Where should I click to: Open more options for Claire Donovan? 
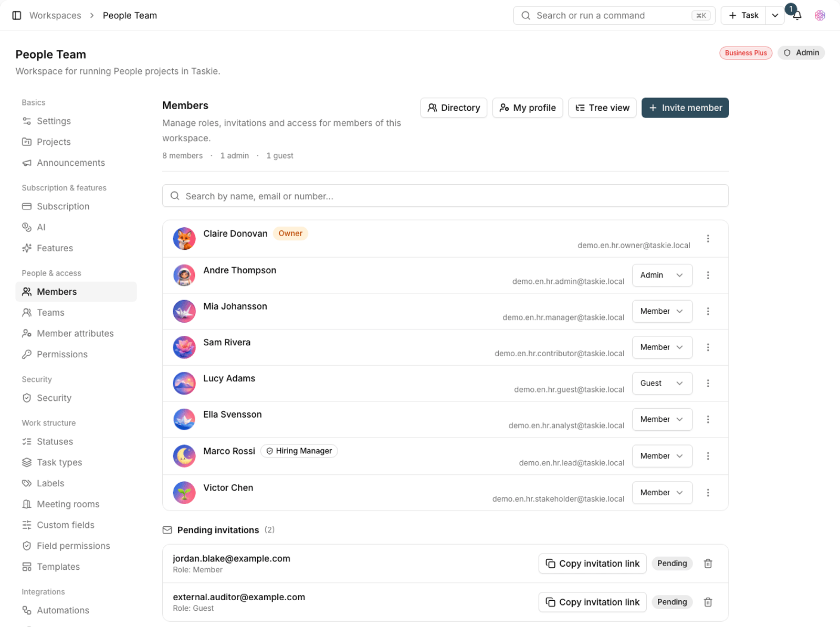click(x=708, y=239)
